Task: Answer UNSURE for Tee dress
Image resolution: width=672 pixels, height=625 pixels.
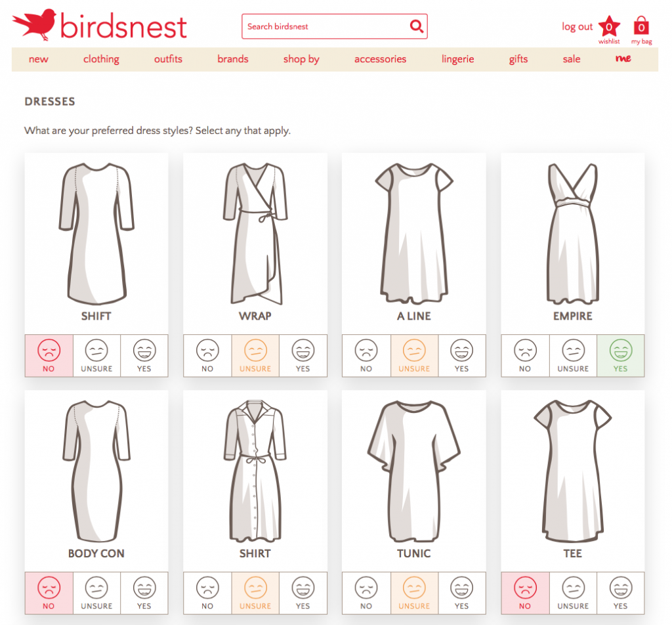Action: click(573, 593)
